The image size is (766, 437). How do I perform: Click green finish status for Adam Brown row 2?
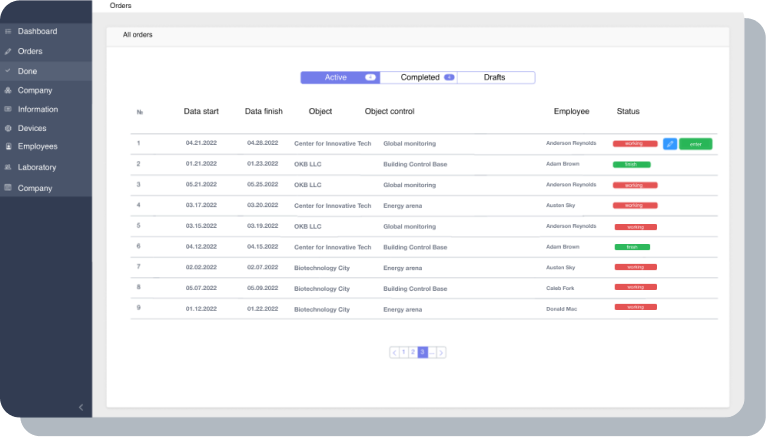point(632,165)
